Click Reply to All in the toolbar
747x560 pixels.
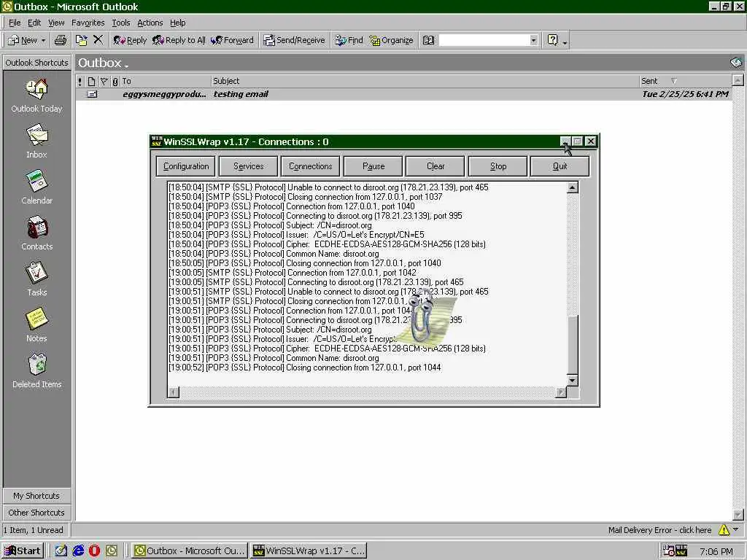pos(179,41)
